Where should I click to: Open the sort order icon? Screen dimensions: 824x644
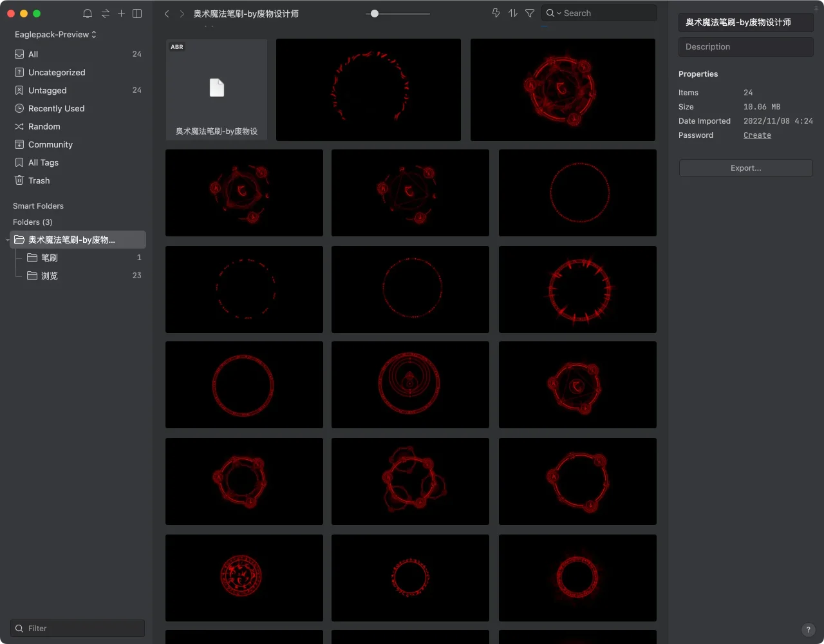coord(513,13)
